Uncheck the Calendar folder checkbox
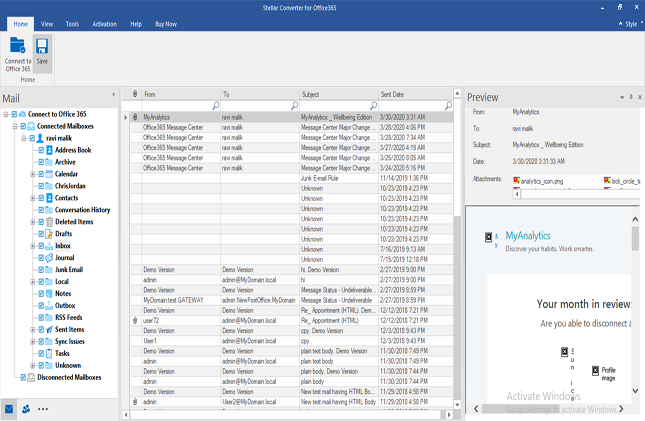Screen dimensions: 645x421 coord(41,174)
